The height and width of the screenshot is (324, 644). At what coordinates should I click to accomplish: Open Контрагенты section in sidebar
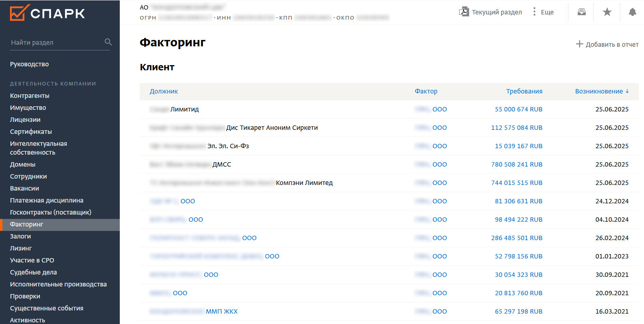click(30, 96)
